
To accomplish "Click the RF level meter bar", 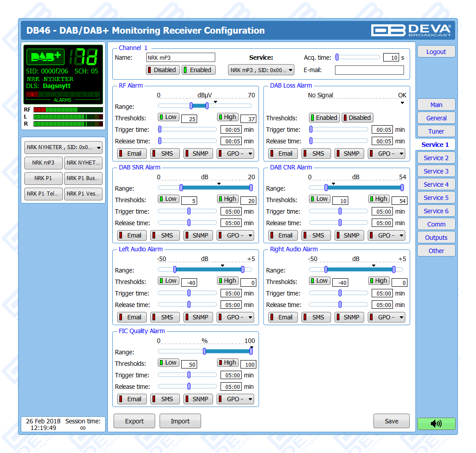I will pos(68,110).
